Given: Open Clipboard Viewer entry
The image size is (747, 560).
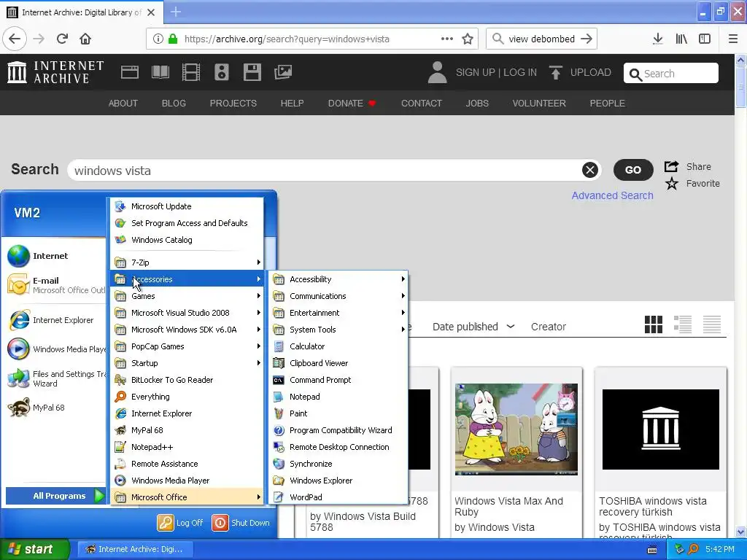Looking at the screenshot, I should click(x=338, y=363).
